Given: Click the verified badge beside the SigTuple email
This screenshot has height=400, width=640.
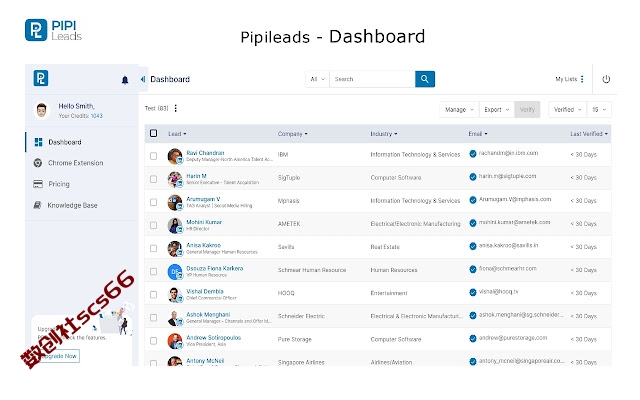Looking at the screenshot, I should tap(473, 177).
